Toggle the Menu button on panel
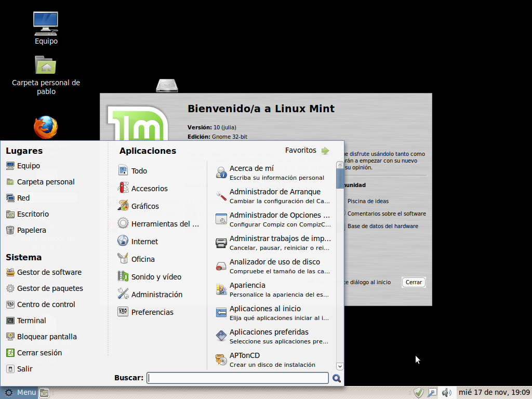Screen dimensions: 532x399 coord(19,393)
